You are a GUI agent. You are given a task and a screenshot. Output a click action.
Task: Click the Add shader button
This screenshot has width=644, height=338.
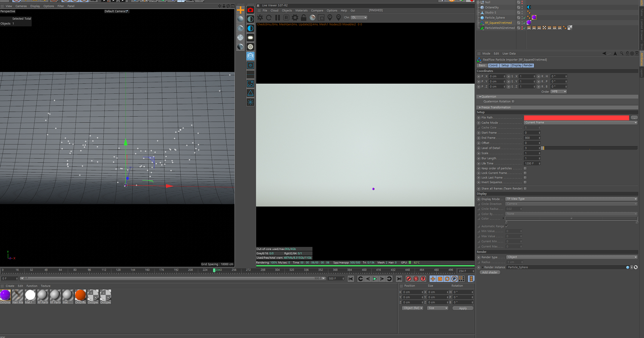click(490, 272)
